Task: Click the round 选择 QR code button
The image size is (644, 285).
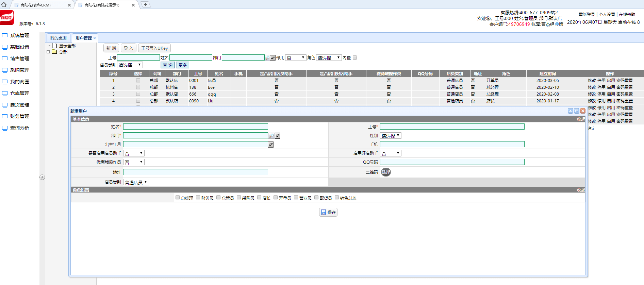Action: click(x=386, y=172)
